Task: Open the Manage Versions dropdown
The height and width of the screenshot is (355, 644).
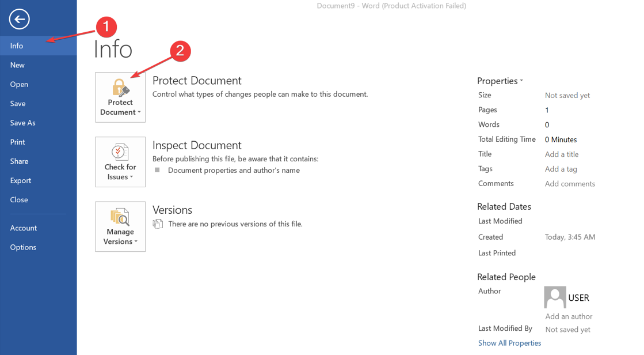Action: point(120,226)
